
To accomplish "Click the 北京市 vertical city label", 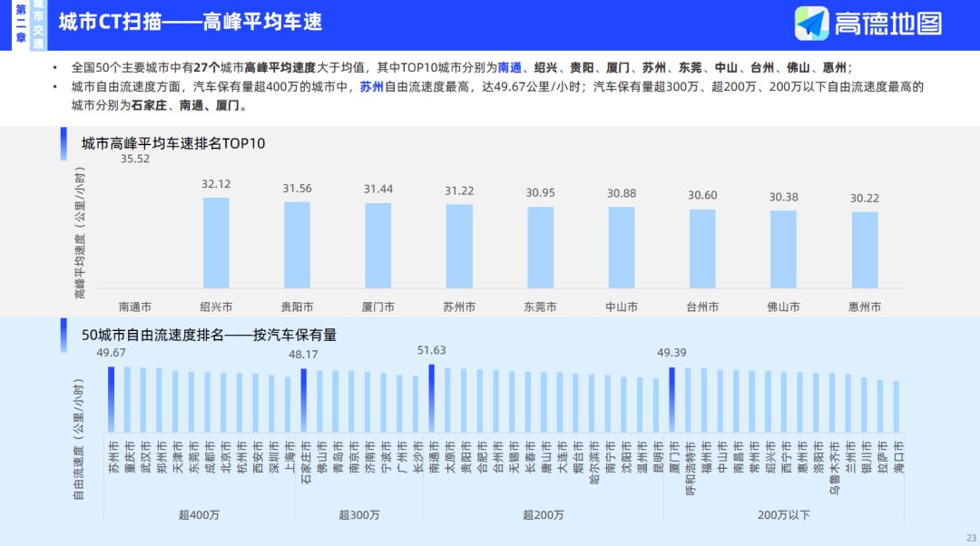I will tap(226, 457).
